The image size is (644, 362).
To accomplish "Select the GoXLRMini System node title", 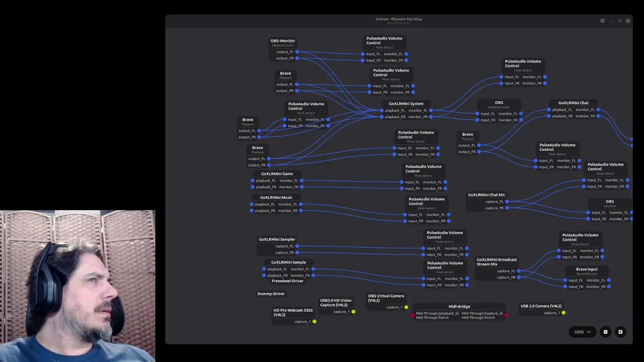I will tap(406, 104).
